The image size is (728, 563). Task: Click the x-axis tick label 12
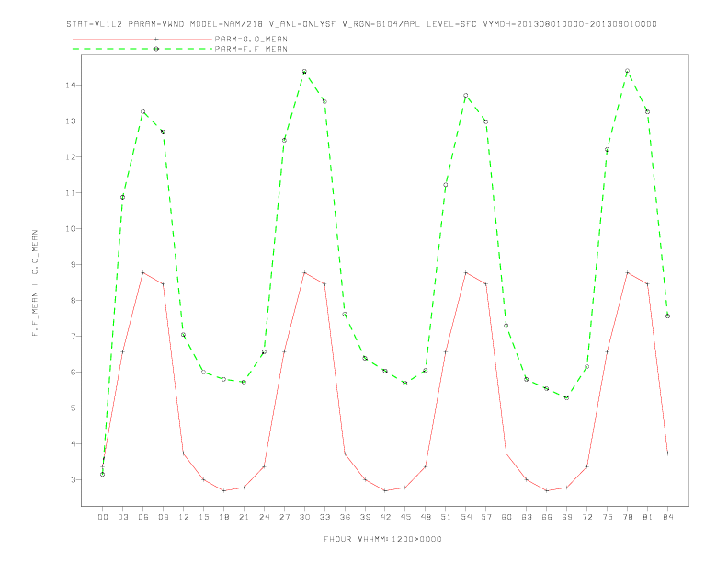(184, 517)
